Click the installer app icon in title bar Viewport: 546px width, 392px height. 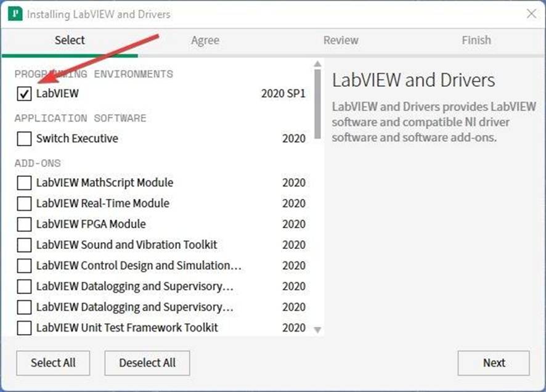click(15, 14)
